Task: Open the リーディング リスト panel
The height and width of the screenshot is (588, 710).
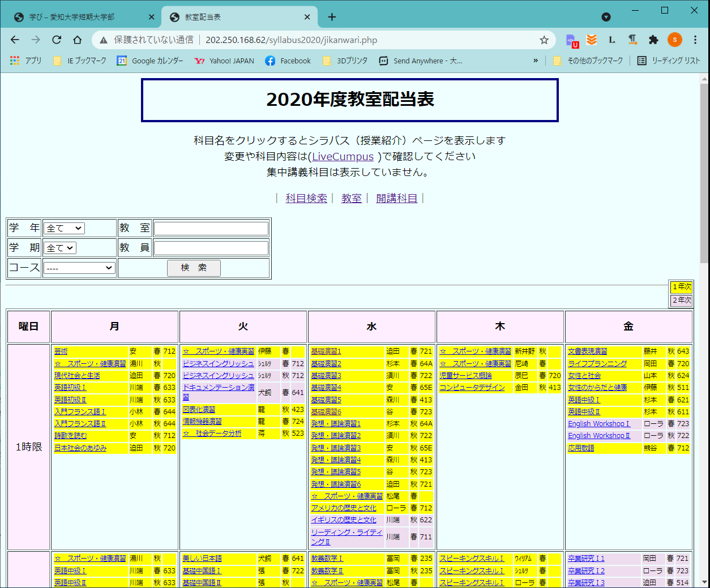Action: click(669, 61)
